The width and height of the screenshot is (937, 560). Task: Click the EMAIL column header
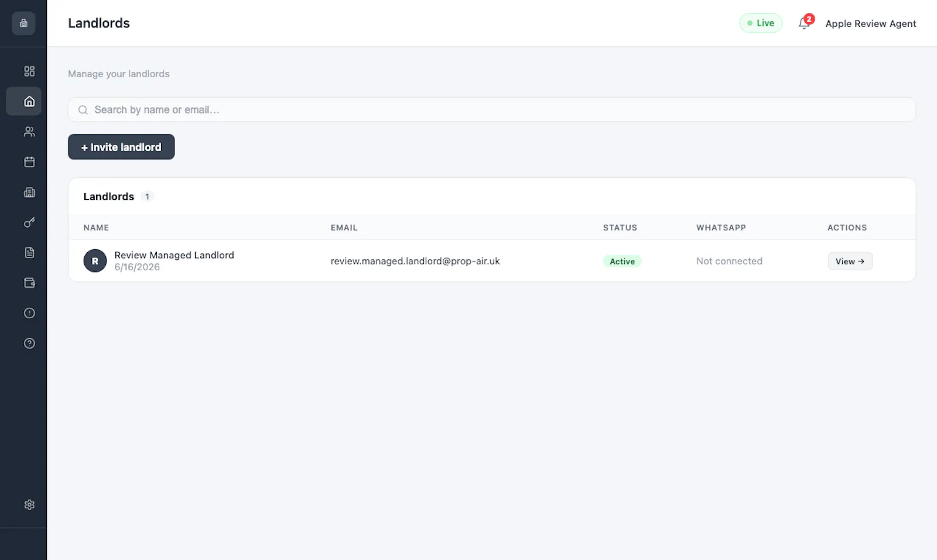pyautogui.click(x=344, y=228)
